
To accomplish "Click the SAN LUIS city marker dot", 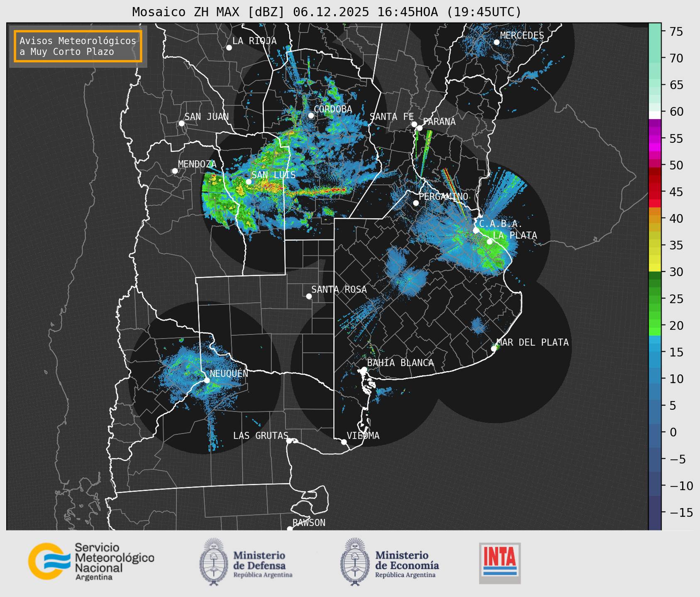I will tap(249, 182).
